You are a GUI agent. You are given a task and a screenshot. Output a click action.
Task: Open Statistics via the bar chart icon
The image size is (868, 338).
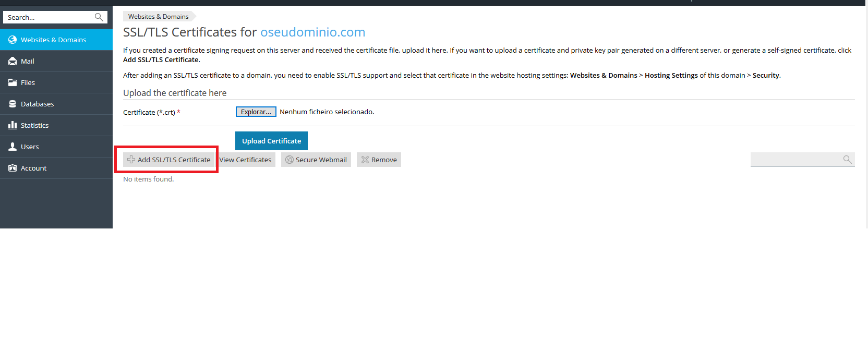tap(13, 125)
